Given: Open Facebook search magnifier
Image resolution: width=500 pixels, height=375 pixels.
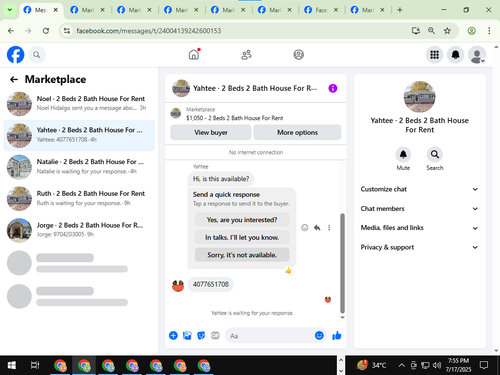Looking at the screenshot, I should click(37, 55).
